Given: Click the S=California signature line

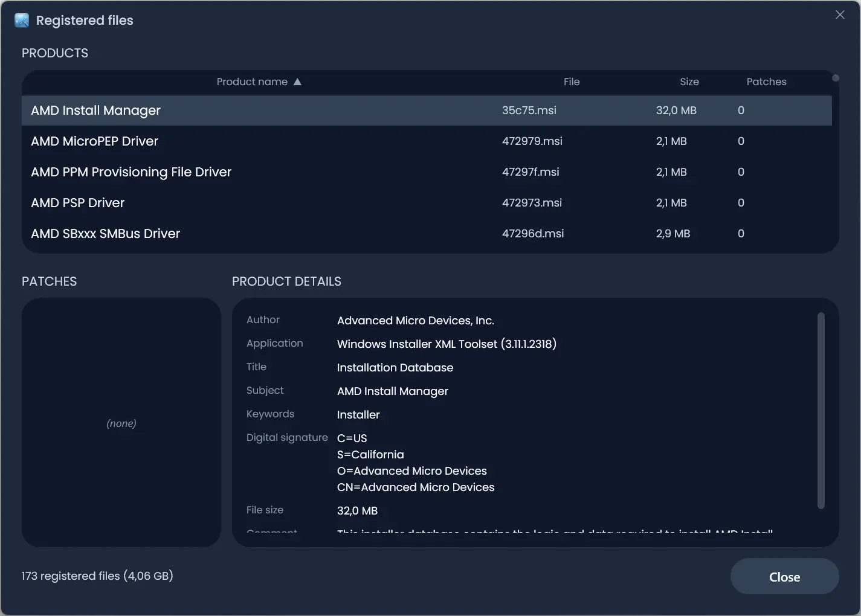Looking at the screenshot, I should (370, 455).
